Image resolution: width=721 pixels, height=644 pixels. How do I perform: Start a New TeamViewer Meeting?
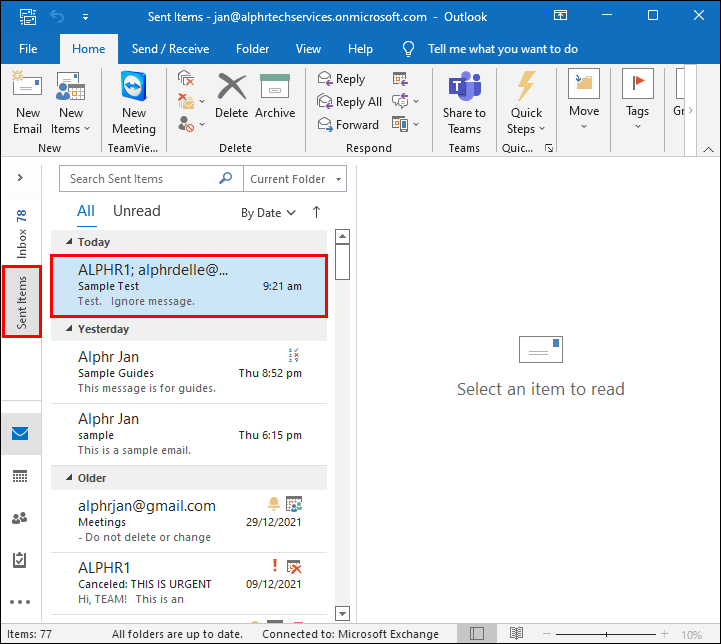(134, 103)
